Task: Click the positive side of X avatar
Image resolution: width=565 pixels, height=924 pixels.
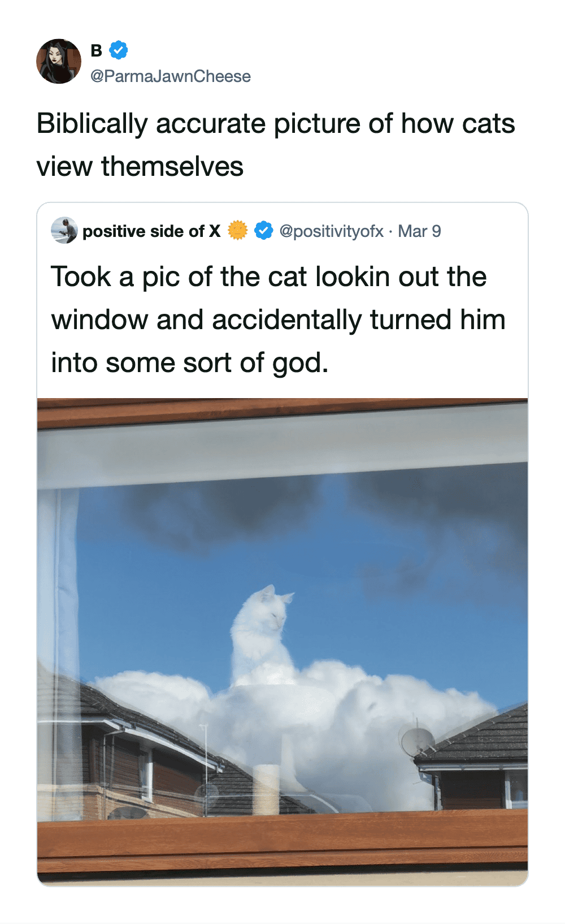Action: tap(64, 231)
